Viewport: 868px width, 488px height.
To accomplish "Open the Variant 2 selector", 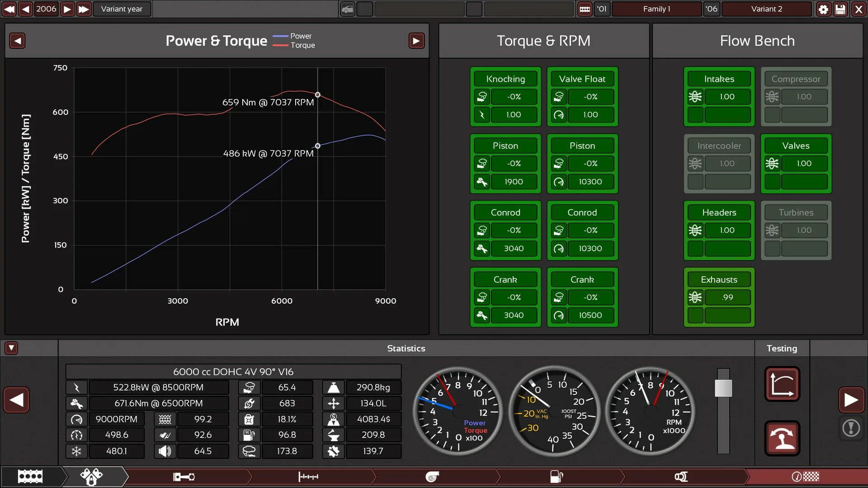I will 767,9.
